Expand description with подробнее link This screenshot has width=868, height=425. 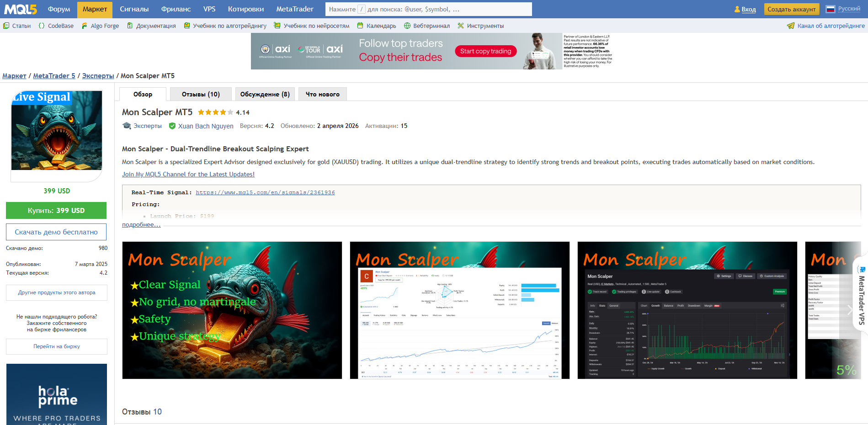pos(141,224)
